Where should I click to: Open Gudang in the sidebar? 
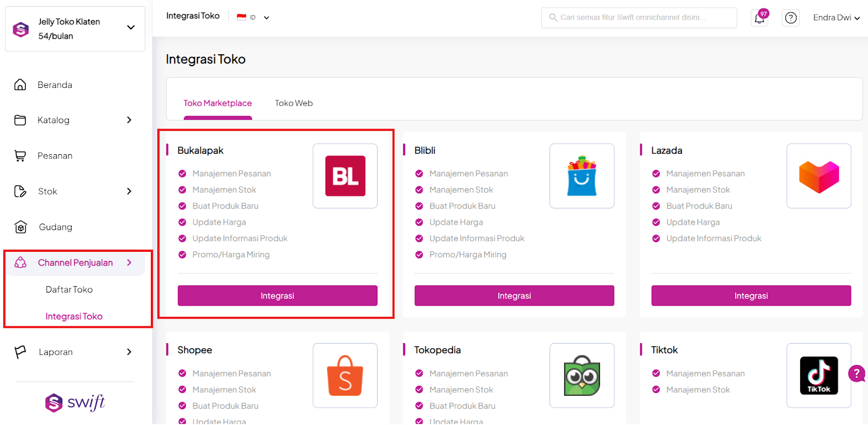click(x=55, y=227)
